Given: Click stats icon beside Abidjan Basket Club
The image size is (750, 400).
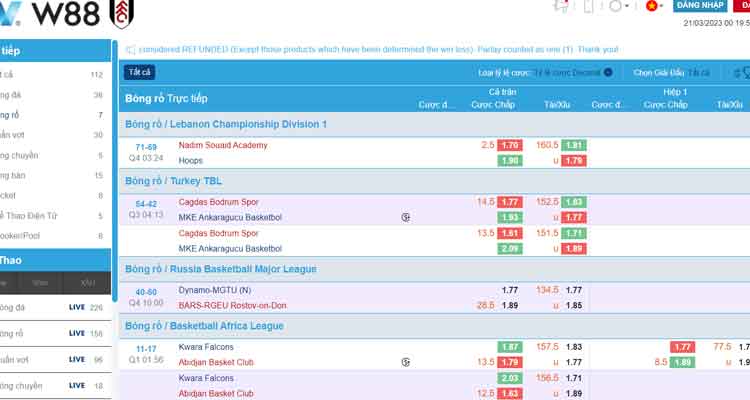Looking at the screenshot, I should (406, 362).
